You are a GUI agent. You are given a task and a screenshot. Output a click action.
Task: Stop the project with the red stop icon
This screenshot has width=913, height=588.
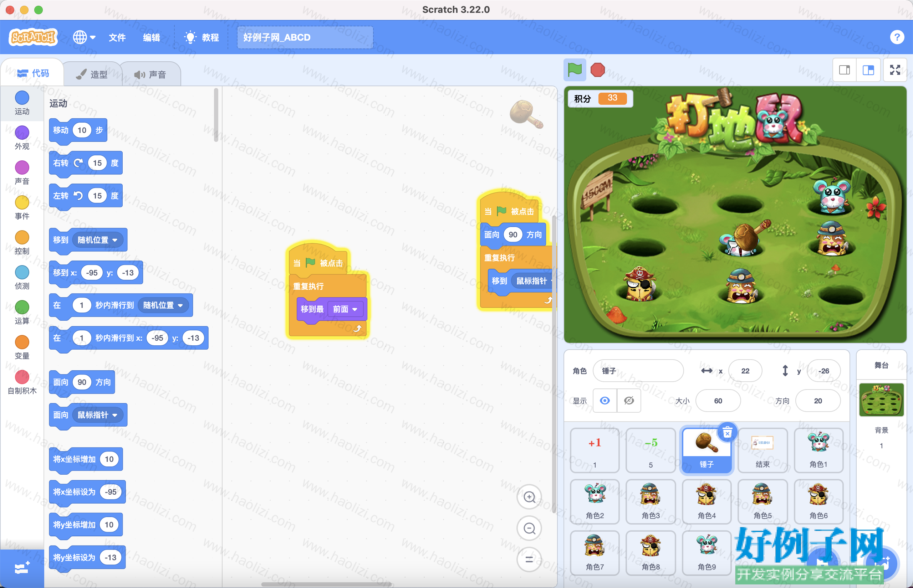pyautogui.click(x=597, y=70)
